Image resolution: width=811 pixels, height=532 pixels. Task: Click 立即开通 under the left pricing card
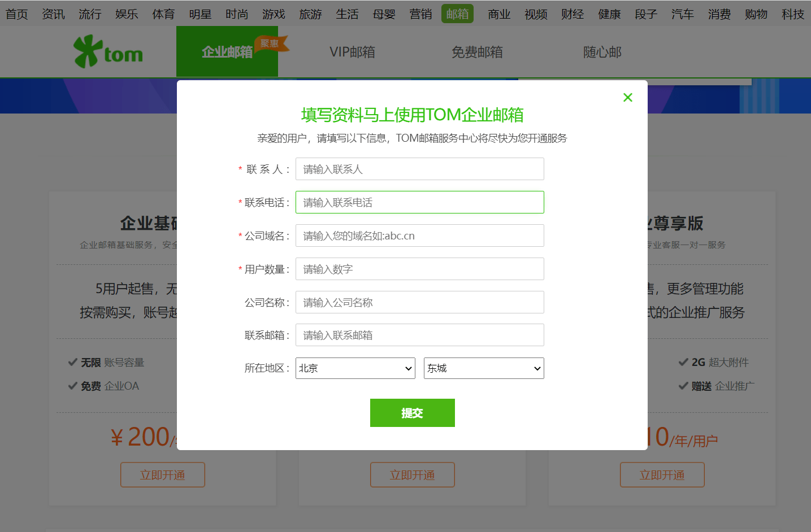(162, 474)
